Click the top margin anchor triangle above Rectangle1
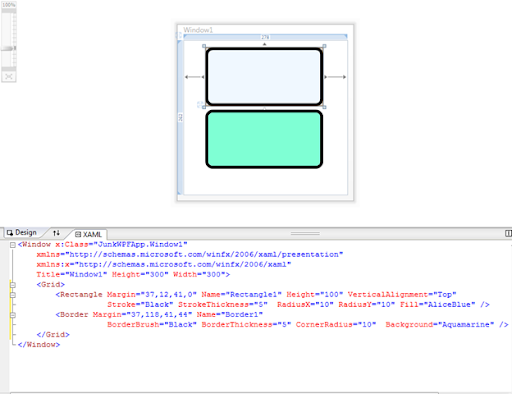 click(x=264, y=44)
